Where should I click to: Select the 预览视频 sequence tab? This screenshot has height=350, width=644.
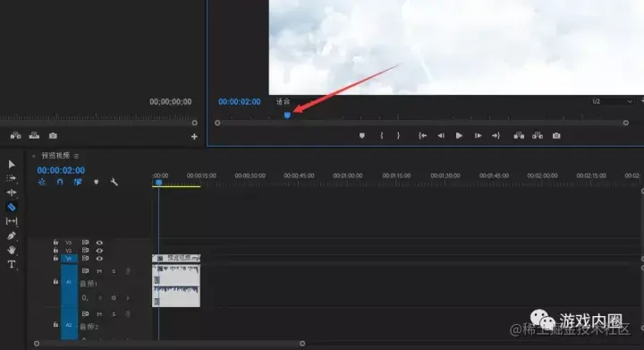[x=55, y=156]
